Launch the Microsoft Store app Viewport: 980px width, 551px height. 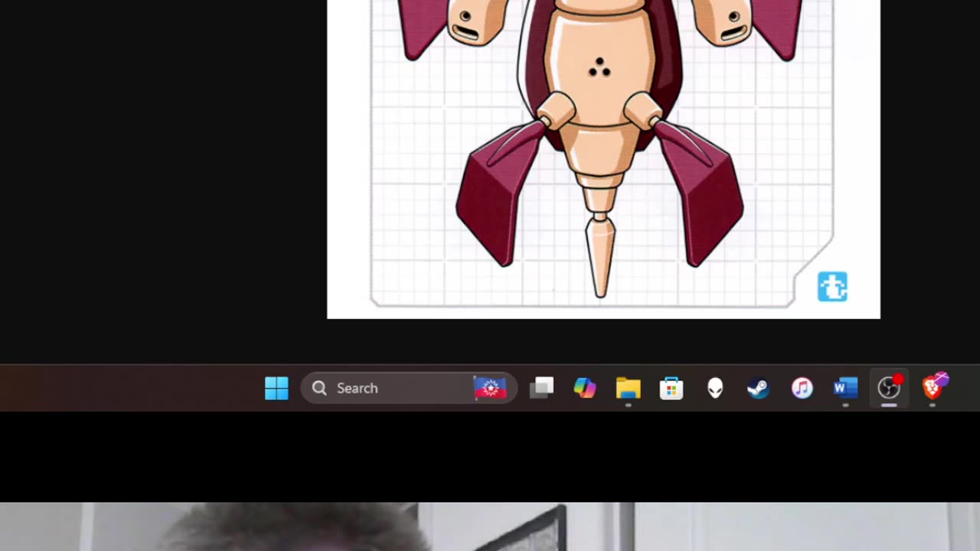click(671, 388)
